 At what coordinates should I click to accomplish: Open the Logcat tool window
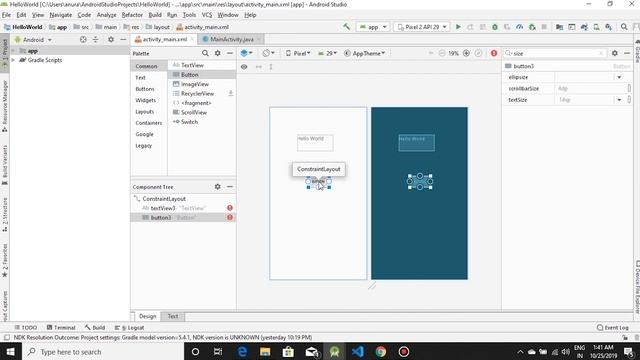tap(129, 327)
